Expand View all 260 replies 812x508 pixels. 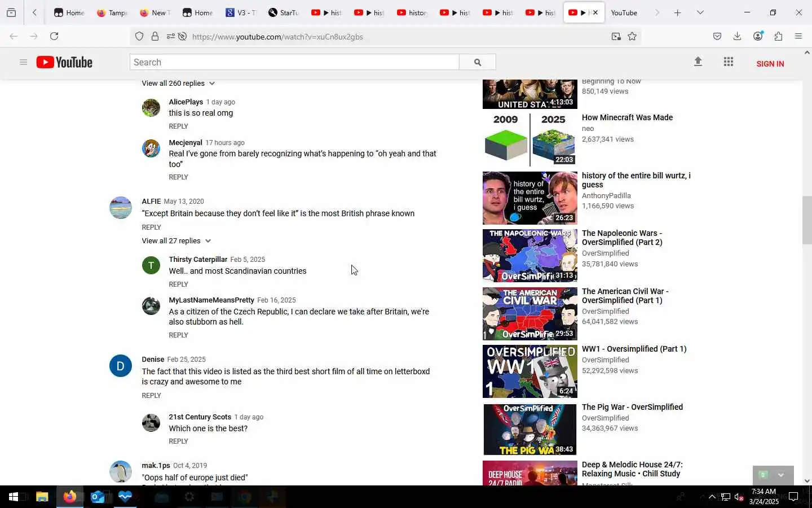(178, 84)
